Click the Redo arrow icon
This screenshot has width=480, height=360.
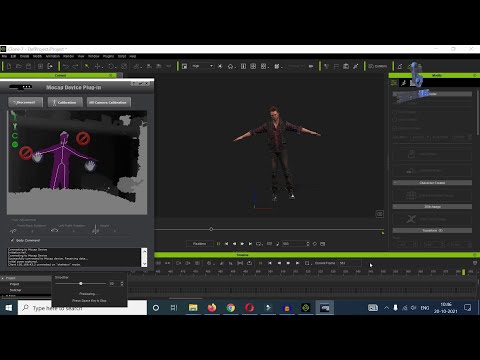click(75, 66)
